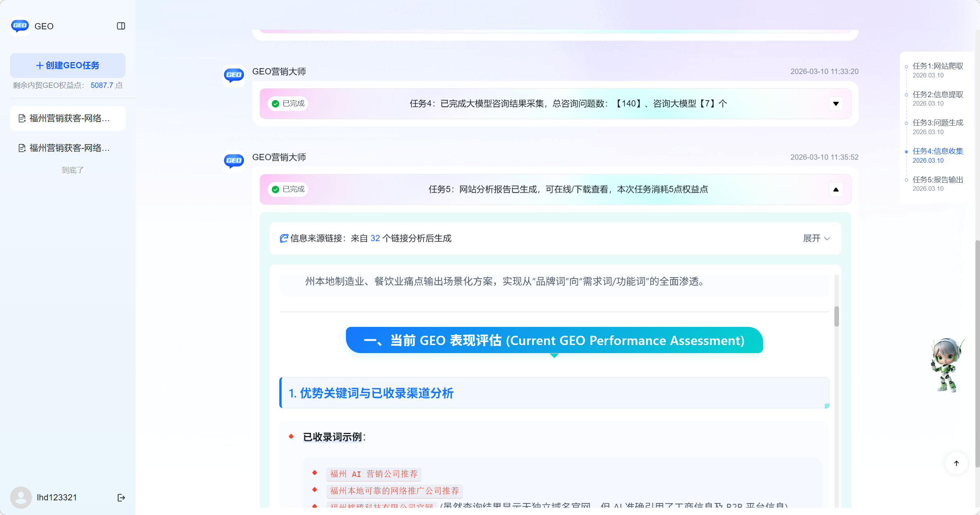Jump to 任务3:问题生成 in timeline
Image resolution: width=980 pixels, height=515 pixels.
(x=937, y=123)
